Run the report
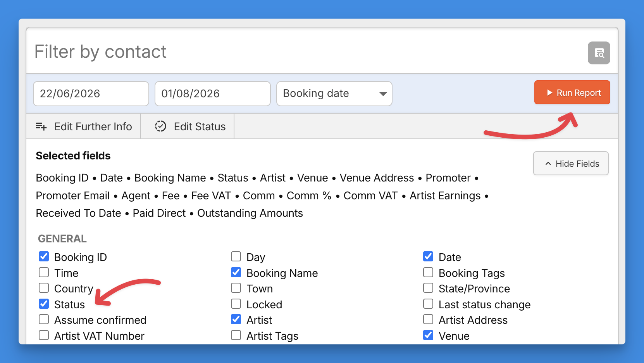 pyautogui.click(x=572, y=92)
